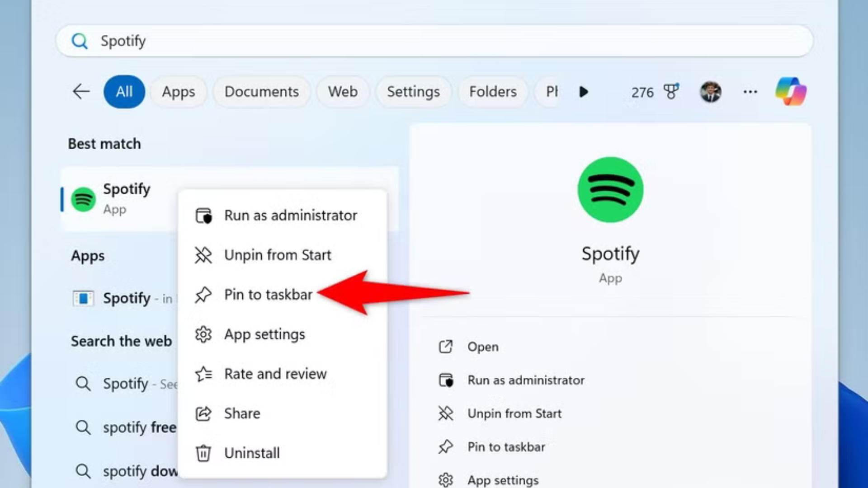
Task: Click the 276 rewards points count
Action: pyautogui.click(x=642, y=93)
